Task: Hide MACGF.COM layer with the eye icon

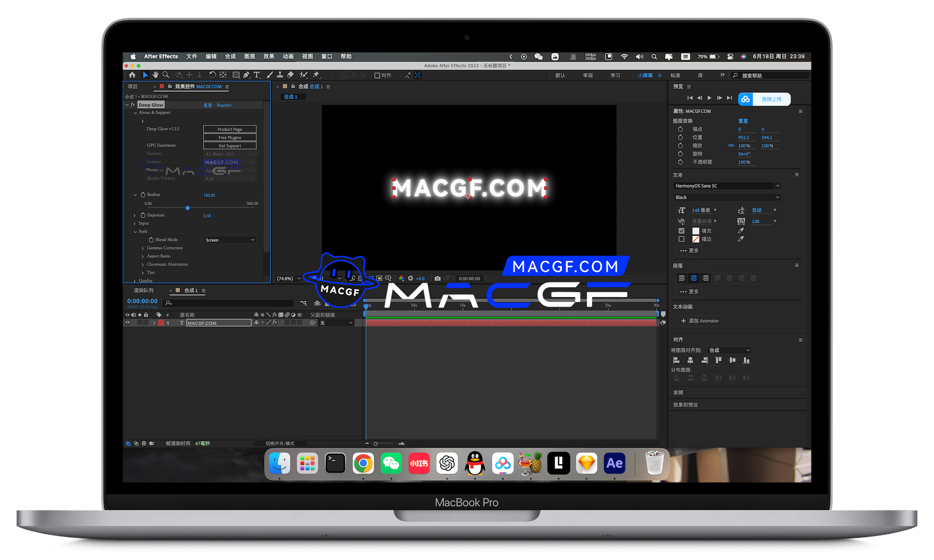Action: point(128,323)
